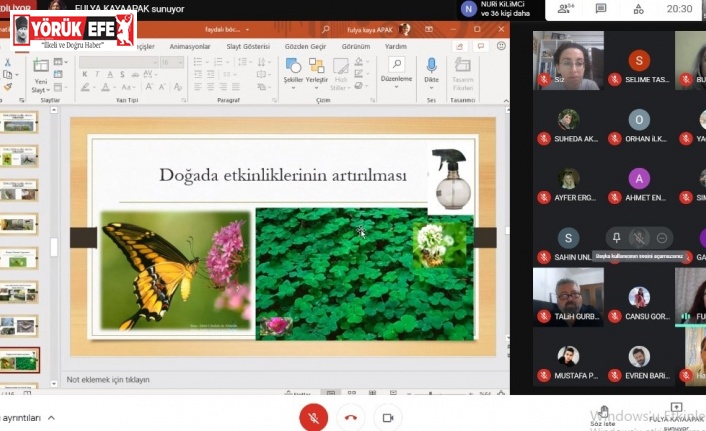
Task: Open the 'Görünüm' ribbon tab
Action: 356,46
